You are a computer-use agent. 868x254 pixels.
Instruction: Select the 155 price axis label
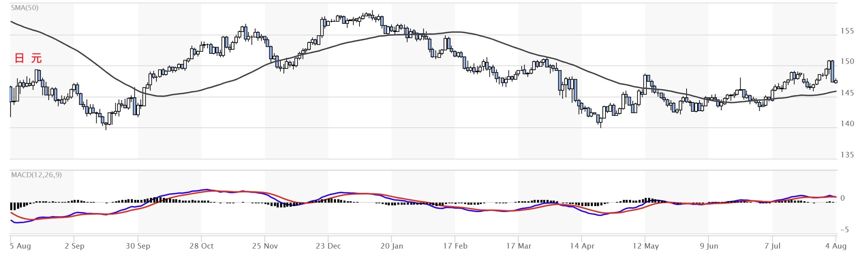tap(847, 31)
